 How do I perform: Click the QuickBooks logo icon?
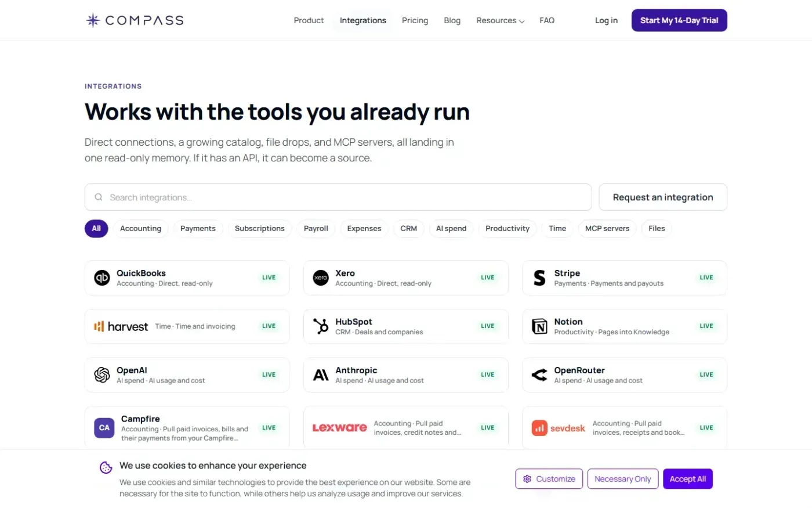click(102, 278)
